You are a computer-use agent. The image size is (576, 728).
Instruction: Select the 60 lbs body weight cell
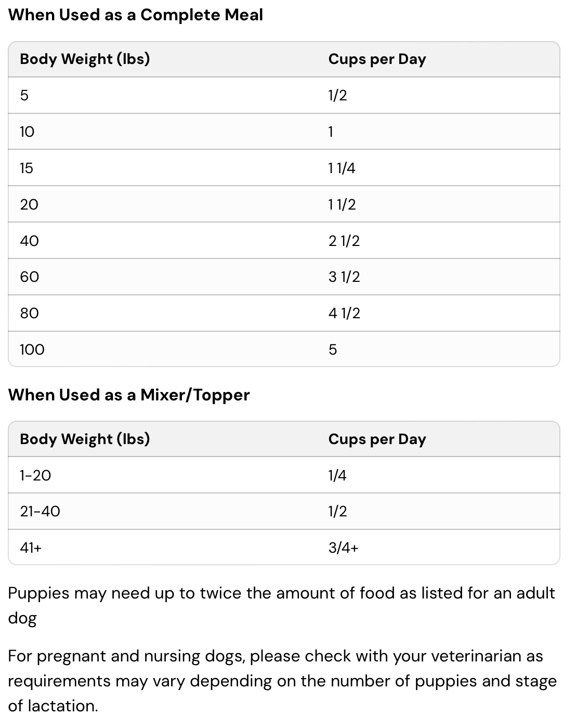30,277
